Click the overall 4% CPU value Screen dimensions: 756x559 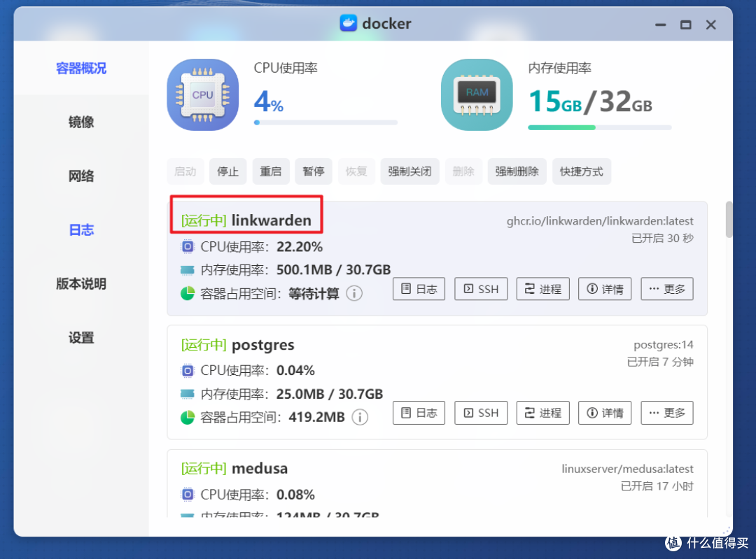click(x=269, y=102)
